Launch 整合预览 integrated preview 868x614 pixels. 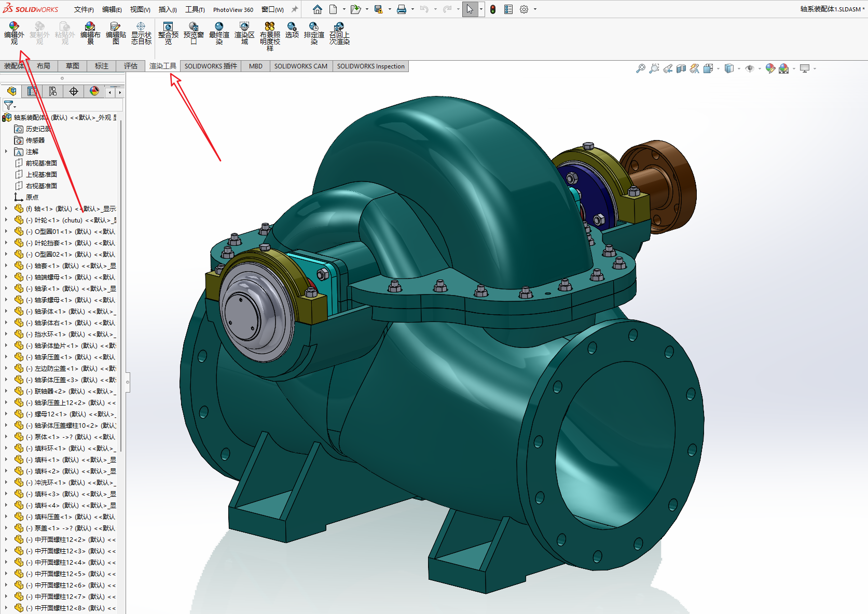168,33
